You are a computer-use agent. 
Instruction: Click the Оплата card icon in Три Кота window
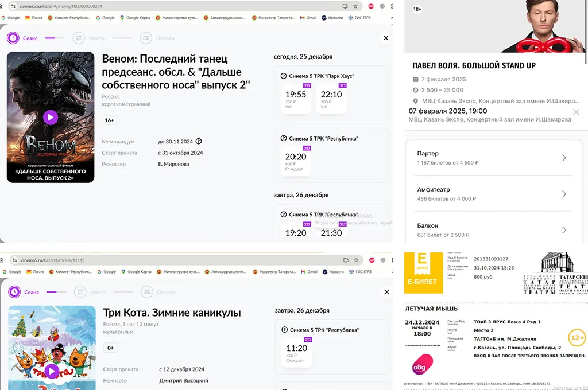(x=147, y=292)
